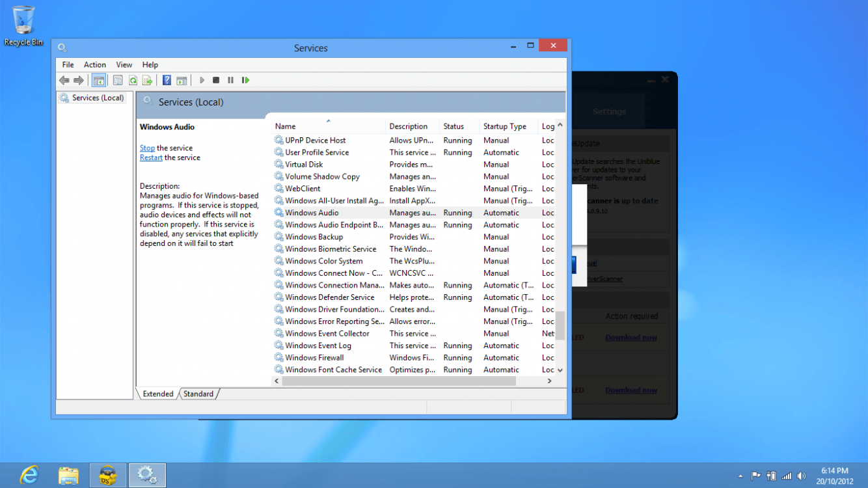868x488 pixels.
Task: Open Help with the blue question-mark icon
Action: coord(167,80)
